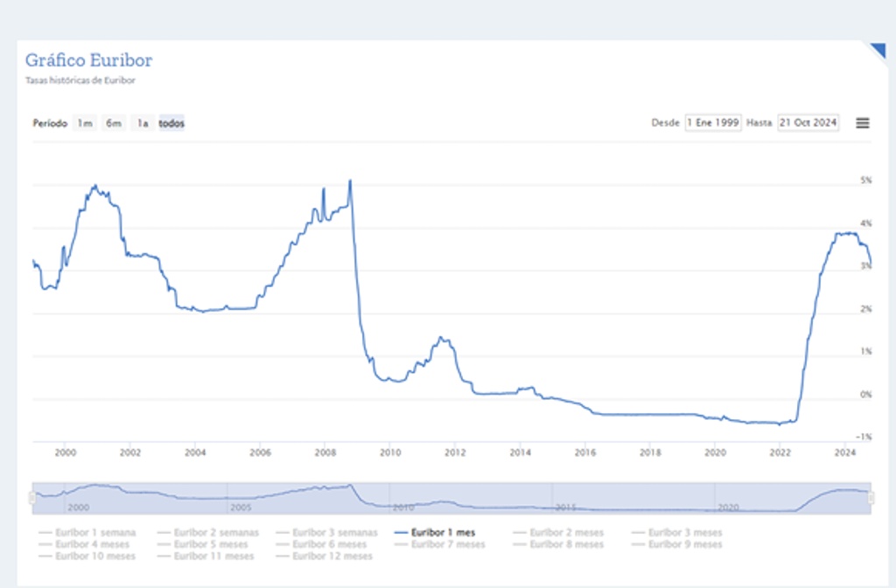Grab the navigator's left range handle
This screenshot has height=588, width=896.
pos(32,497)
